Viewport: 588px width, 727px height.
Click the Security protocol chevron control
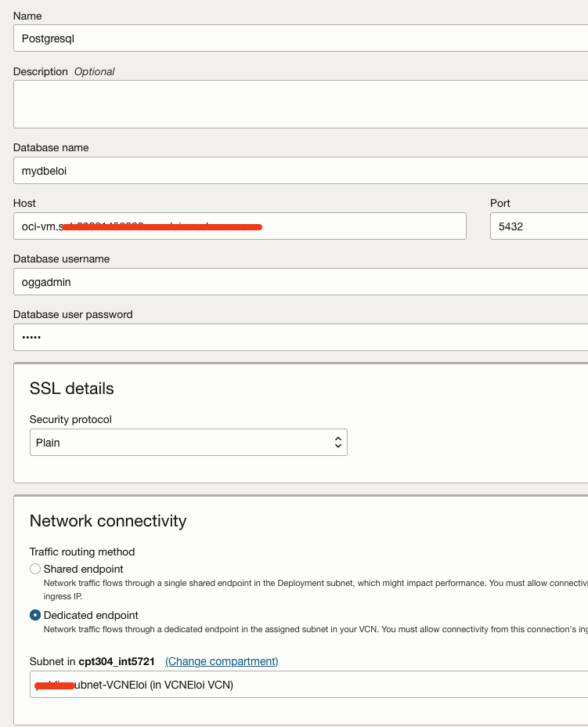point(337,442)
